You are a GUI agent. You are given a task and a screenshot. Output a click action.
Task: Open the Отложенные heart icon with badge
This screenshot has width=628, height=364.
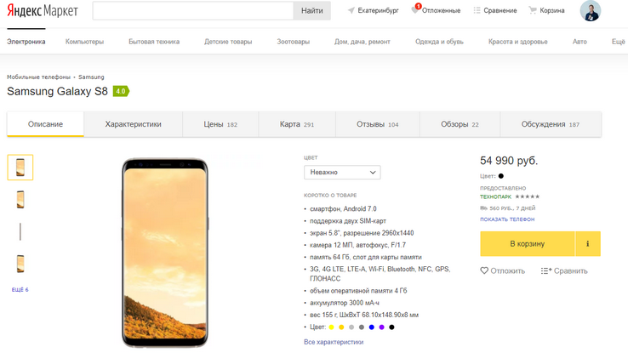point(416,9)
